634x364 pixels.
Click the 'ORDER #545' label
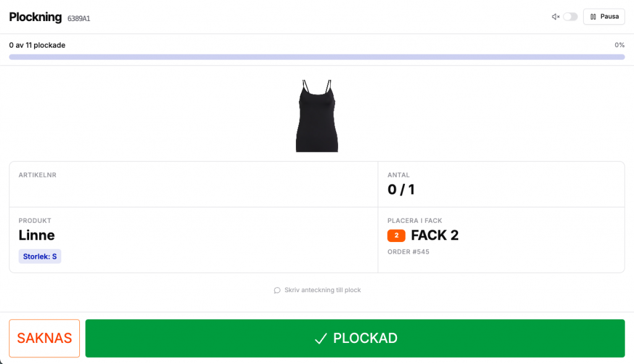[x=408, y=252]
